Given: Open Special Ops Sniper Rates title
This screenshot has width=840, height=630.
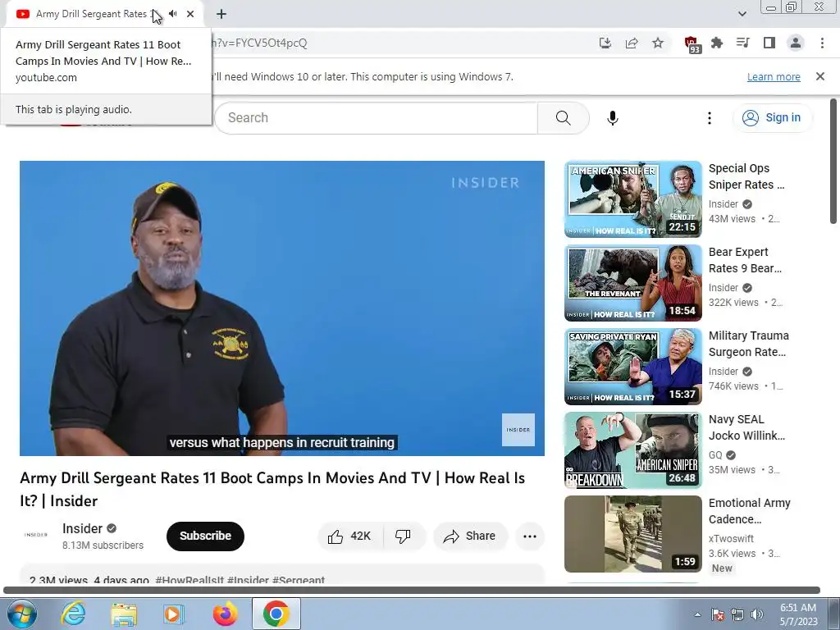Looking at the screenshot, I should tap(746, 176).
